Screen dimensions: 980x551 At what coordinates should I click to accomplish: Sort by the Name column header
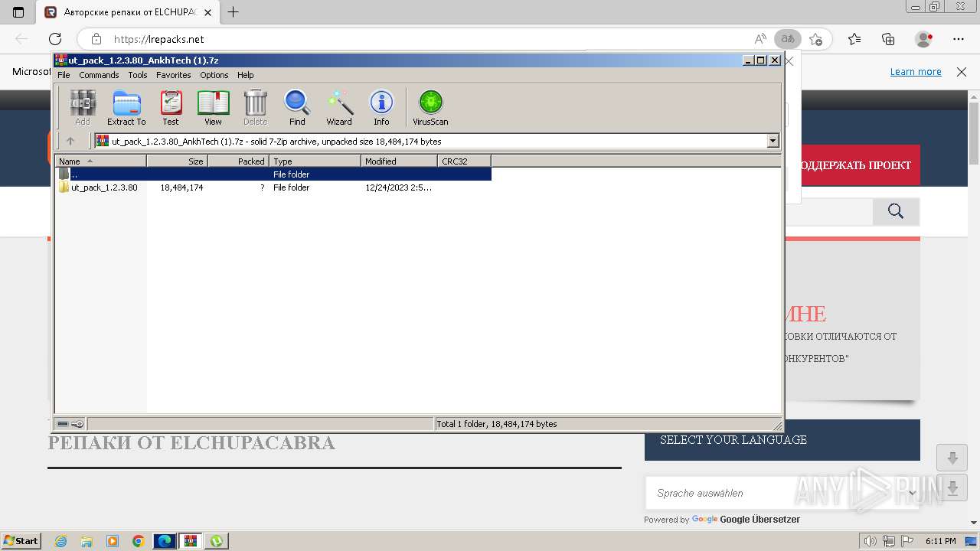click(x=100, y=161)
